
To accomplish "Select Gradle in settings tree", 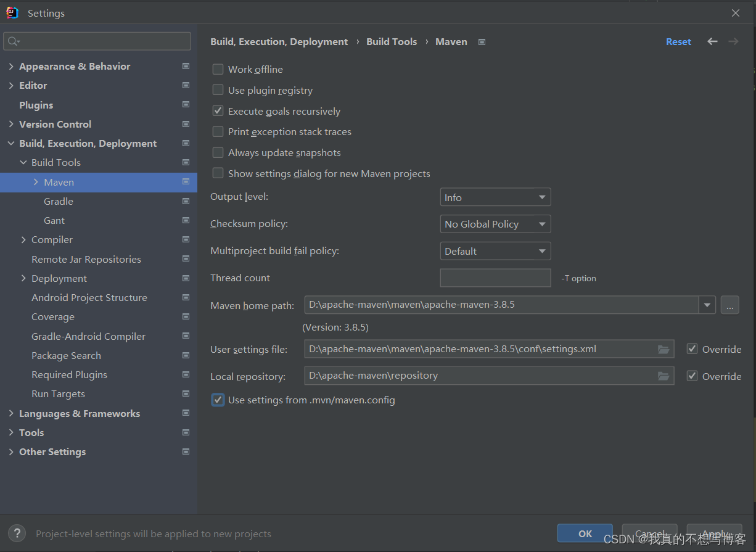I will tap(59, 201).
